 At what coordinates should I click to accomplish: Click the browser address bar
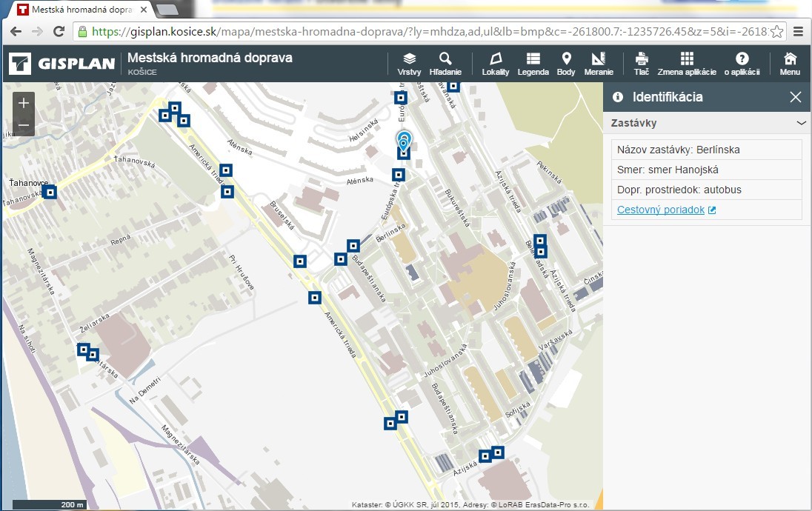click(422, 32)
